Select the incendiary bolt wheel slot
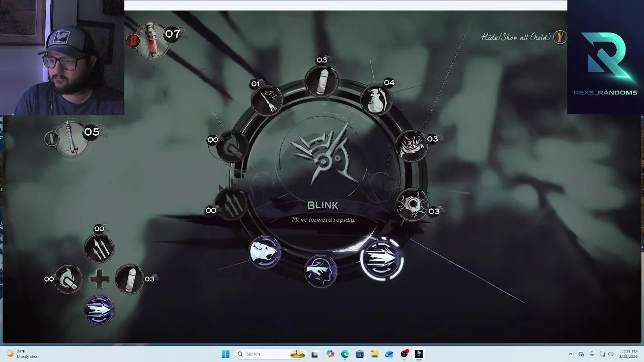The image size is (644, 362). click(233, 147)
